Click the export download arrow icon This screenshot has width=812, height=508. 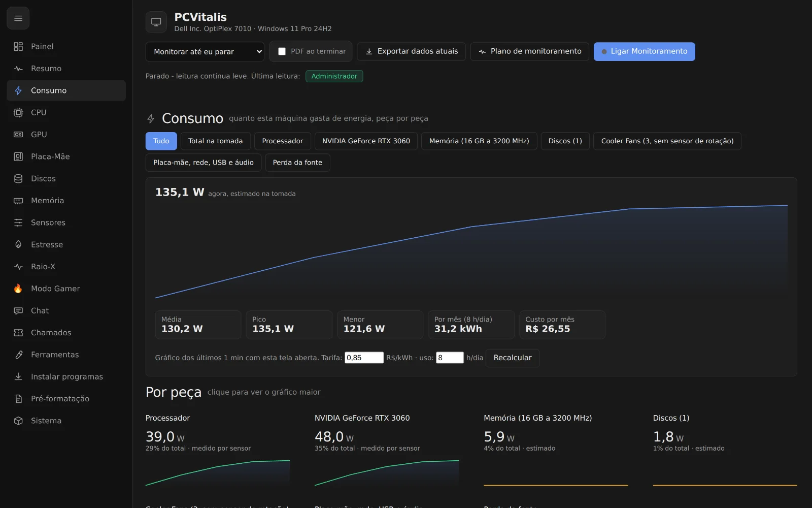click(x=369, y=51)
